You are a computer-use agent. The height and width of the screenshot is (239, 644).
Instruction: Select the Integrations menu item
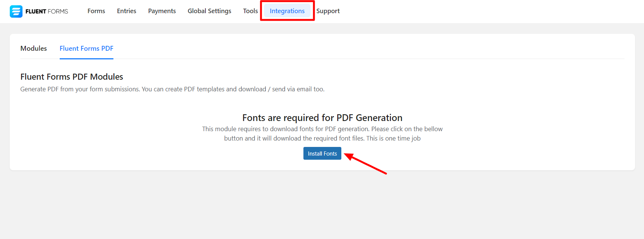pos(287,11)
